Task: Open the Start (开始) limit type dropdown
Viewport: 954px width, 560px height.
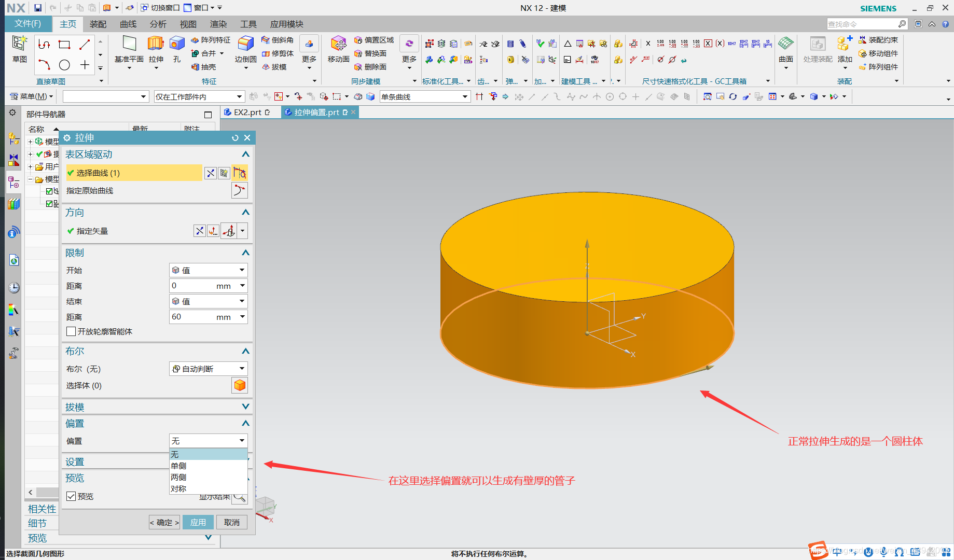Action: coord(209,270)
